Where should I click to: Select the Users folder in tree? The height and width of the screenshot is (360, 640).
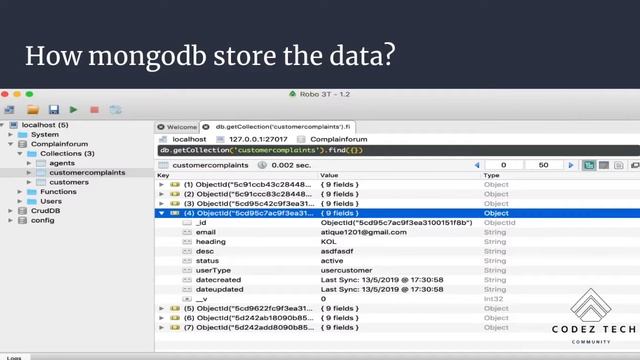click(51, 201)
